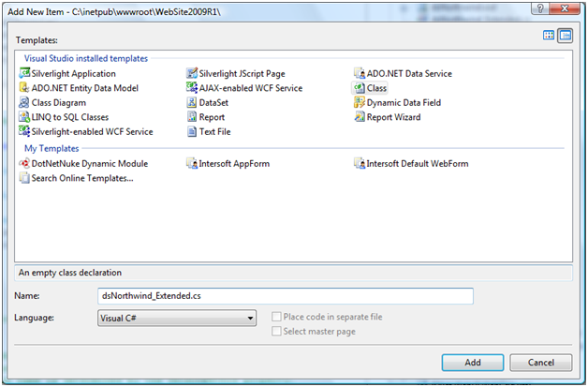Select the Class template icon
588x387 pixels.
[x=360, y=88]
